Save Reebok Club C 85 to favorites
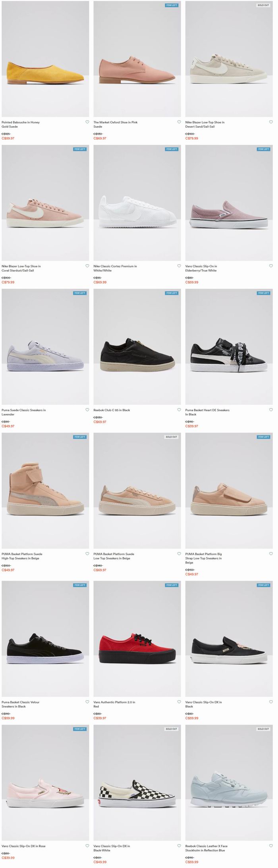 179,410
